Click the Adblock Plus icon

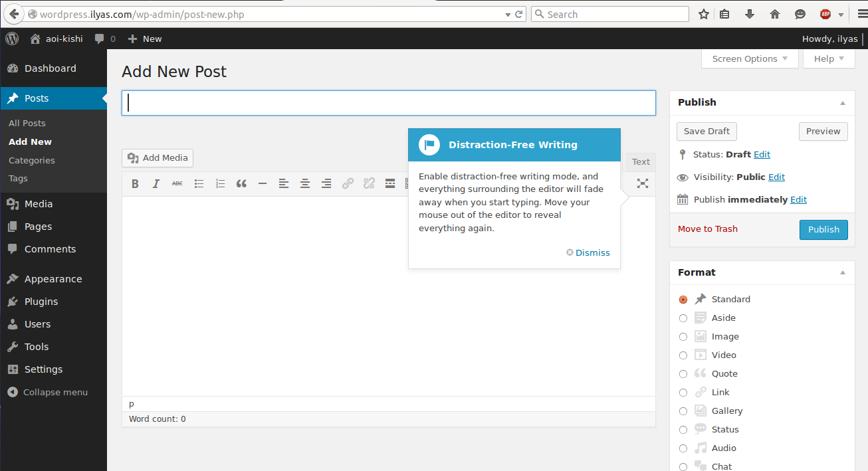(x=825, y=14)
